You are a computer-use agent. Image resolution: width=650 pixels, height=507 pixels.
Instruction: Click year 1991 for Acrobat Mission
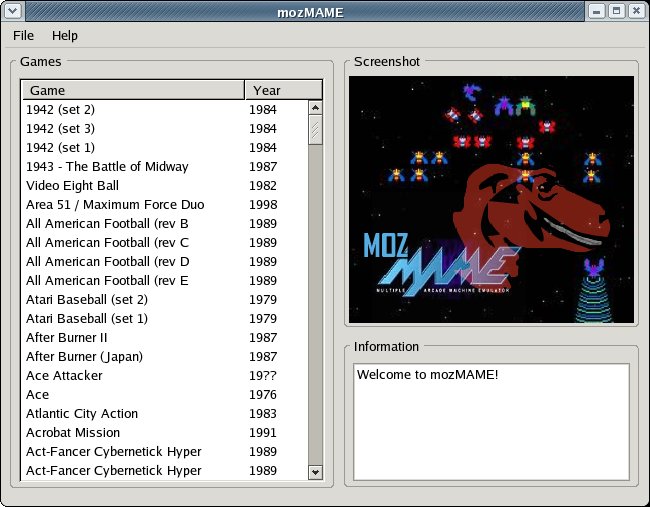point(263,433)
